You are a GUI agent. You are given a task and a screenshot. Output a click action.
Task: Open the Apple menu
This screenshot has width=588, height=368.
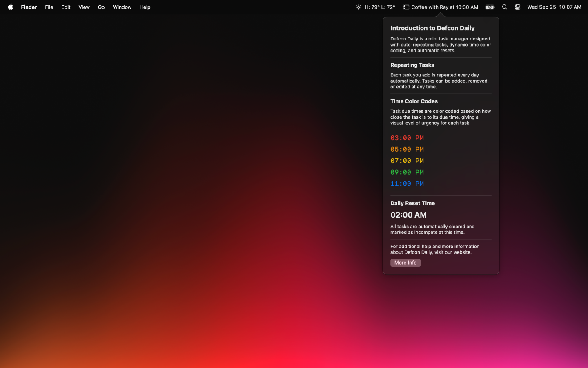(x=11, y=7)
